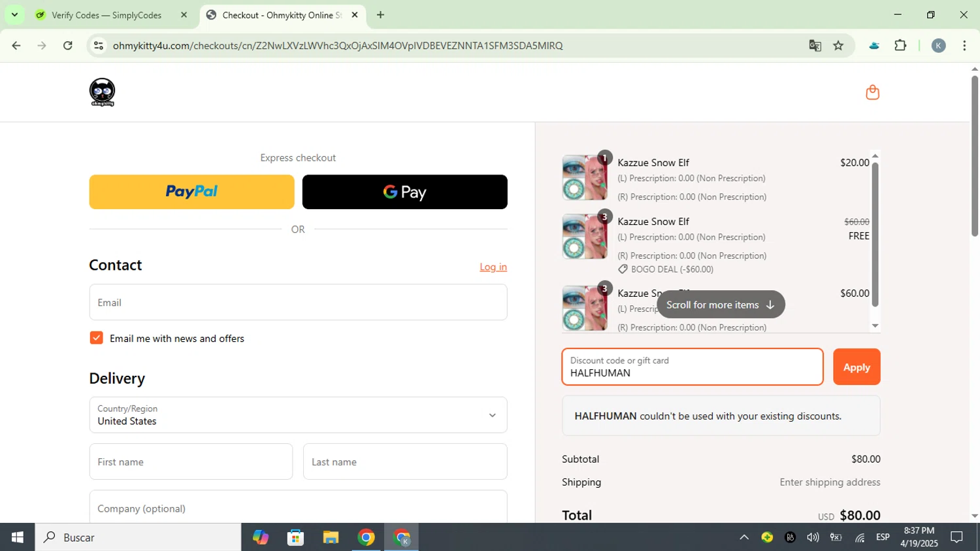Open File Explorer from the taskbar
The image size is (980, 551).
tap(331, 537)
